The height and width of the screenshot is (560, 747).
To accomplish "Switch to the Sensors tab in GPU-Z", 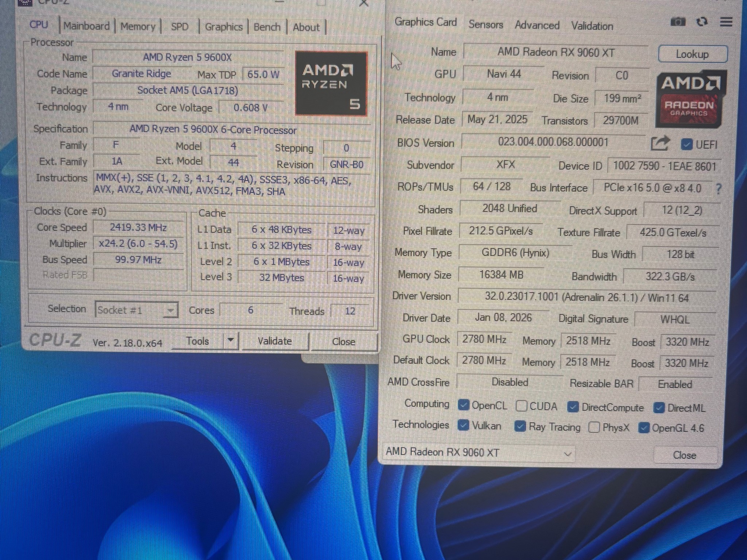I will pos(486,24).
